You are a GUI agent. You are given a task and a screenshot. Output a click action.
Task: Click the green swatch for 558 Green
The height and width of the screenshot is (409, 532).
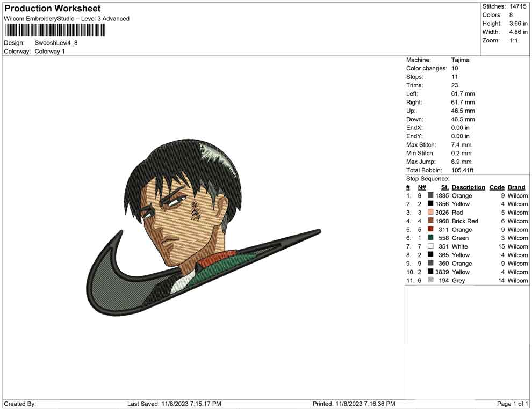[430, 238]
